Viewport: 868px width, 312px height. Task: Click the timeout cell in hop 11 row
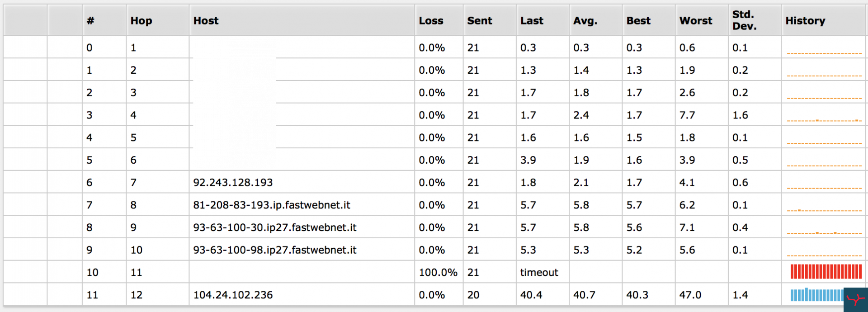[539, 273]
